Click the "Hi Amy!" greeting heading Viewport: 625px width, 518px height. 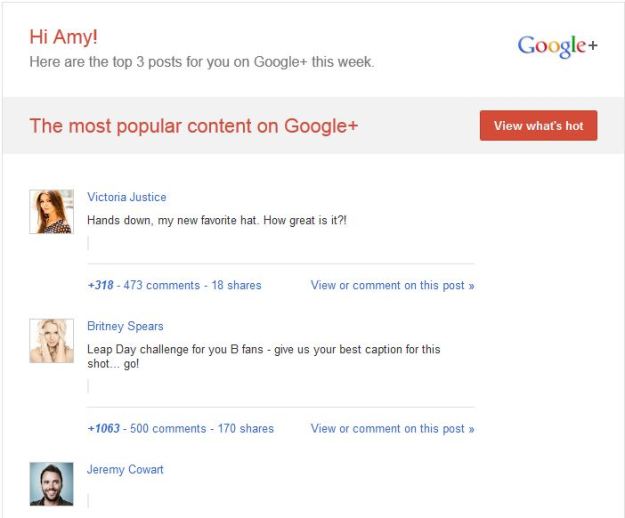[64, 38]
